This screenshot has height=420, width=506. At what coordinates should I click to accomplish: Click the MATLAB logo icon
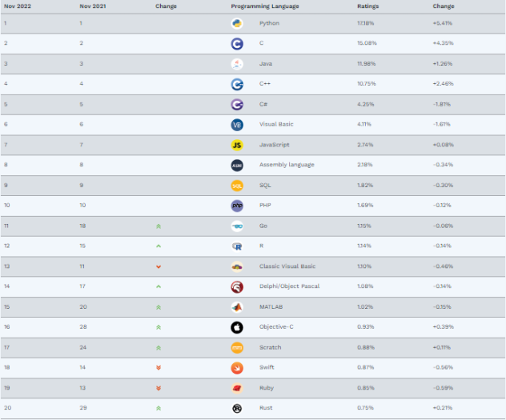(x=237, y=307)
